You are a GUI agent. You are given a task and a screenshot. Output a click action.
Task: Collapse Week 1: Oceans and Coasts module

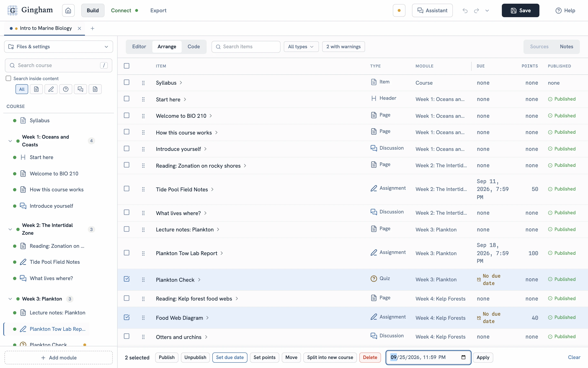[10, 141]
